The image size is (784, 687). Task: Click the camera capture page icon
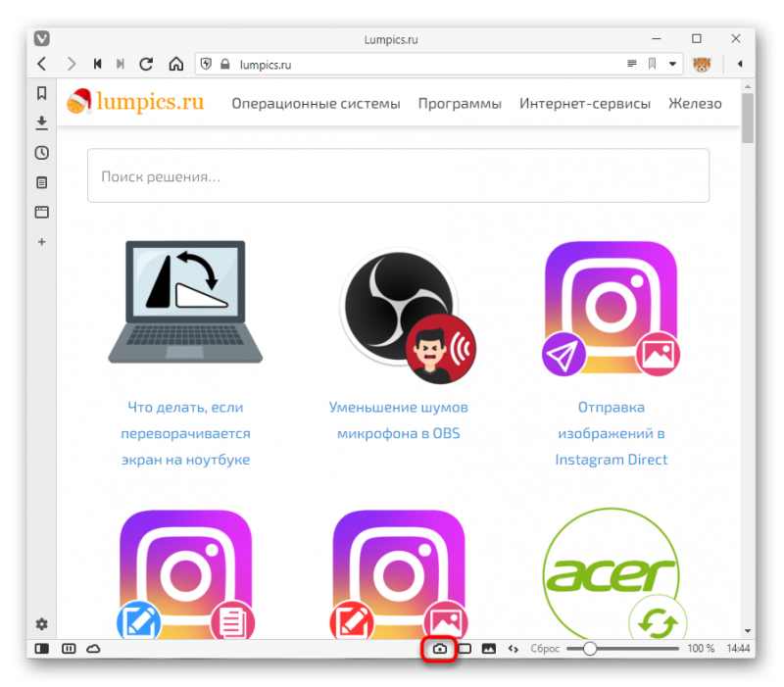click(x=439, y=649)
